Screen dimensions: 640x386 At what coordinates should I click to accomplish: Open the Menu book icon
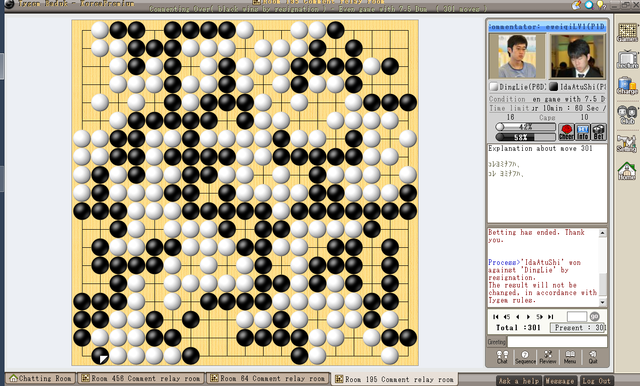click(570, 357)
